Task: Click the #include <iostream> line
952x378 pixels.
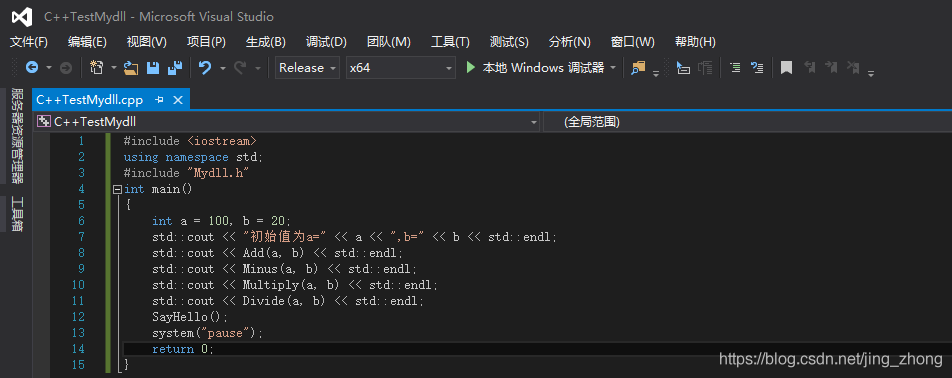Action: (x=191, y=141)
